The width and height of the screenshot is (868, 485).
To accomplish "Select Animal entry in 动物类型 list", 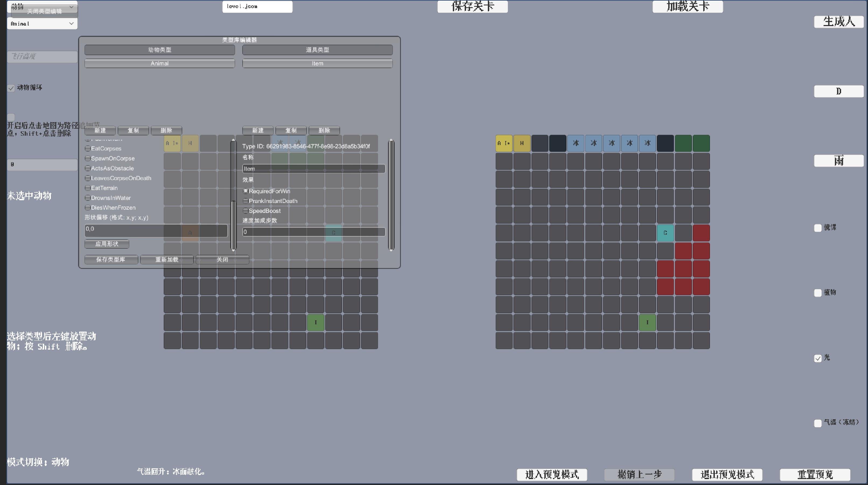I will click(x=159, y=63).
